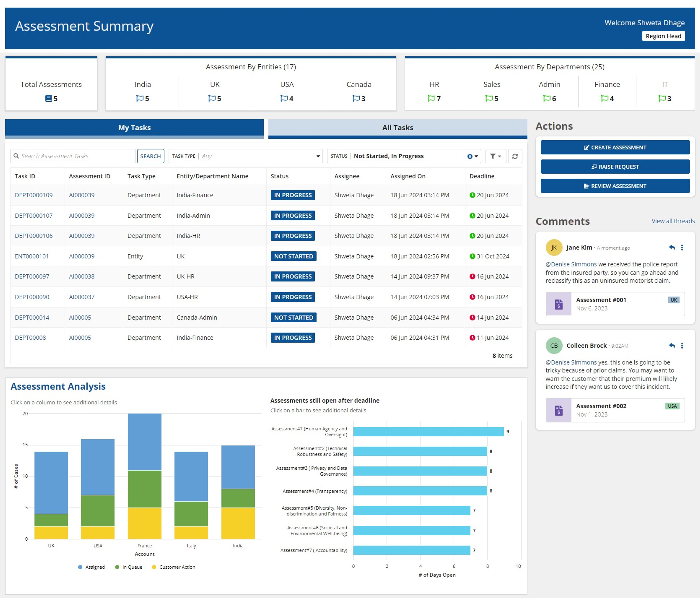700x598 pixels.
Task: Click the UK tag on Assessment #001
Action: click(x=674, y=300)
